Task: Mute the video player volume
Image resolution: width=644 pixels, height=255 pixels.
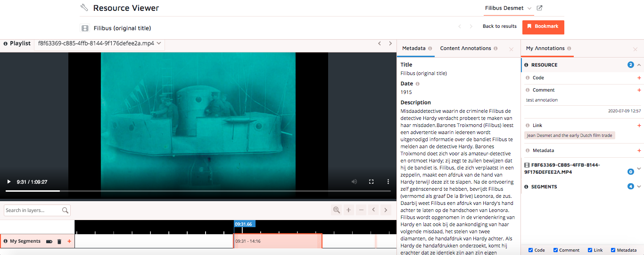Action: [x=354, y=182]
